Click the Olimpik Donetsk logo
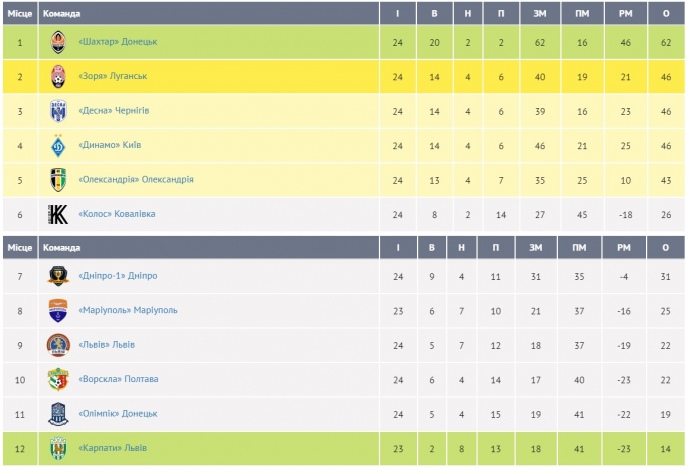This screenshot has width=690, height=470. coord(58,413)
